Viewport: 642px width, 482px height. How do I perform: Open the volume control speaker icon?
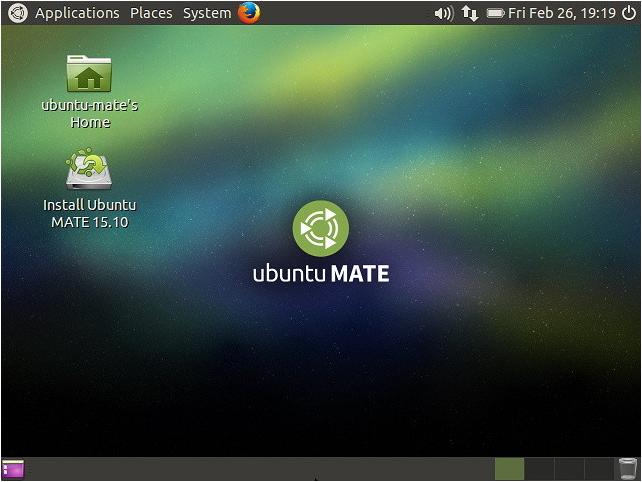(444, 14)
